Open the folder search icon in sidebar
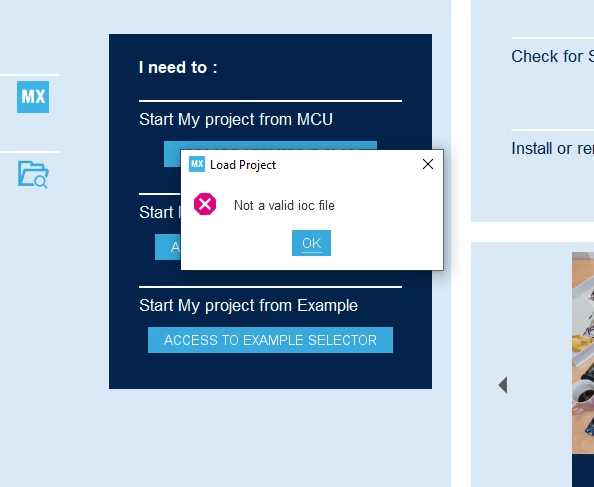 (x=33, y=175)
